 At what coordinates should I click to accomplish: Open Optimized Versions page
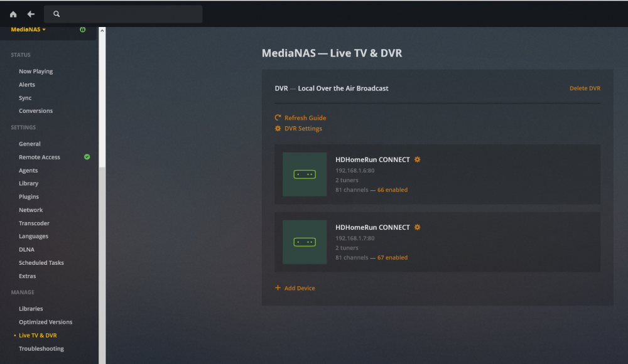(46, 322)
